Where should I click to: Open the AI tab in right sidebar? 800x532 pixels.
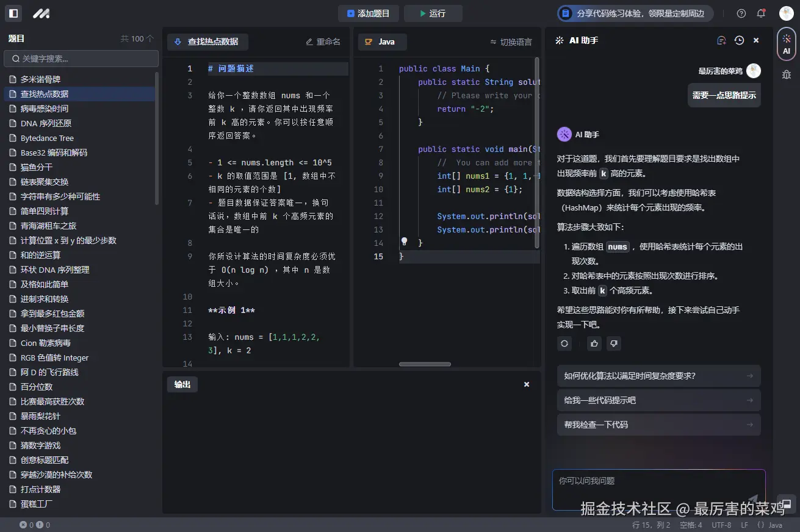787,44
